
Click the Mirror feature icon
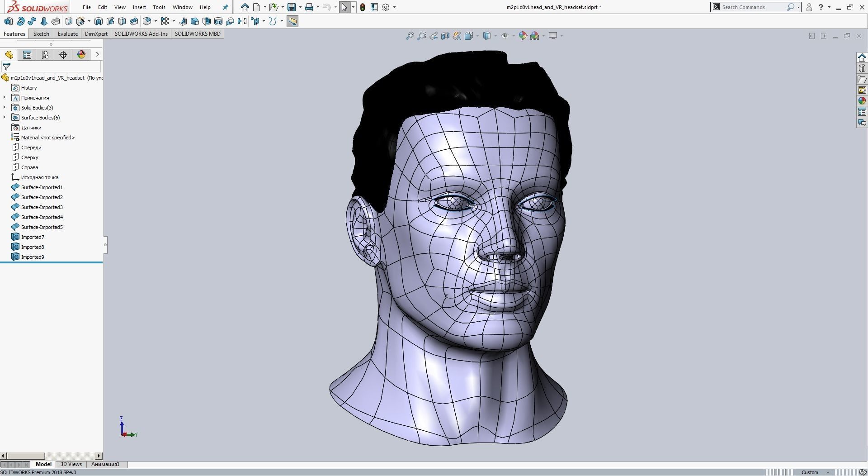242,21
